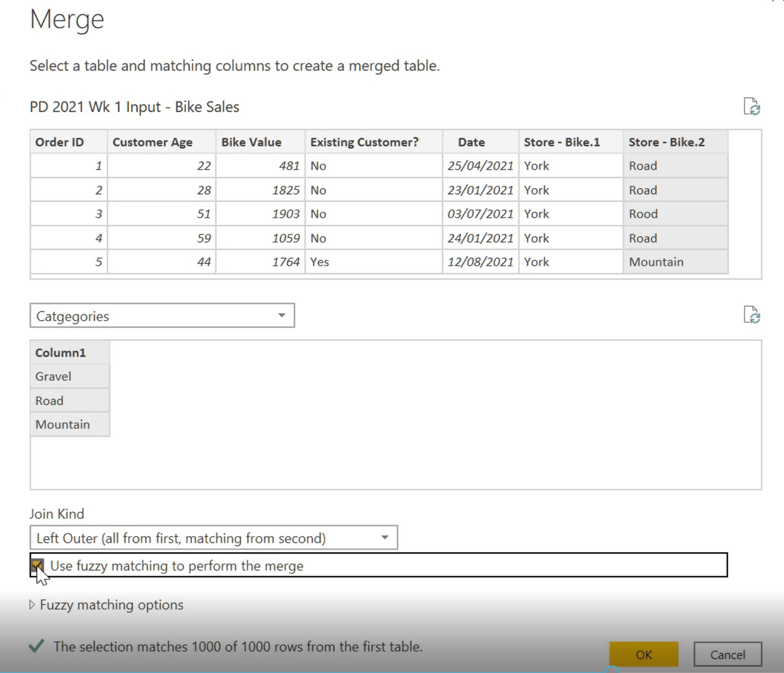Image resolution: width=784 pixels, height=673 pixels.
Task: Expand Fuzzy matching options triangle
Action: coord(32,605)
